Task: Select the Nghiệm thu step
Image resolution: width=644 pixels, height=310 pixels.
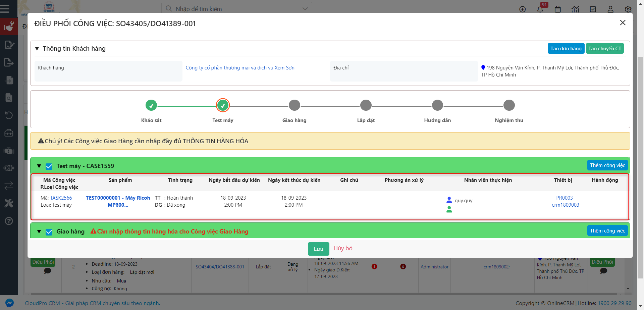Action: click(x=509, y=105)
